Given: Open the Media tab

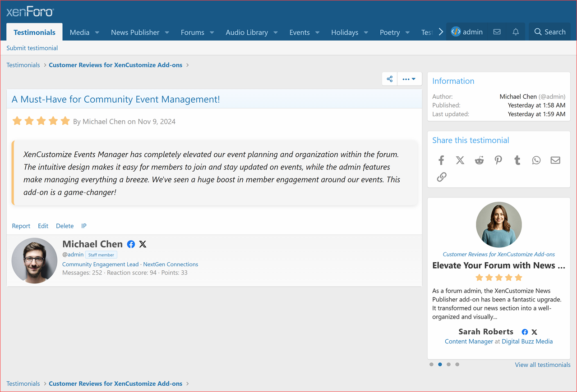Looking at the screenshot, I should (79, 32).
